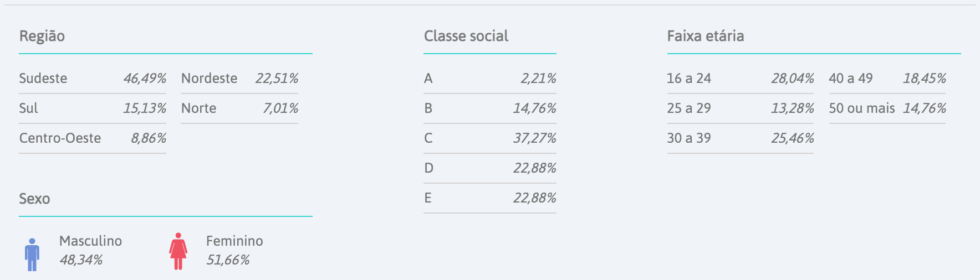The image size is (980, 280).
Task: Click the blue male figure icon
Action: click(32, 255)
